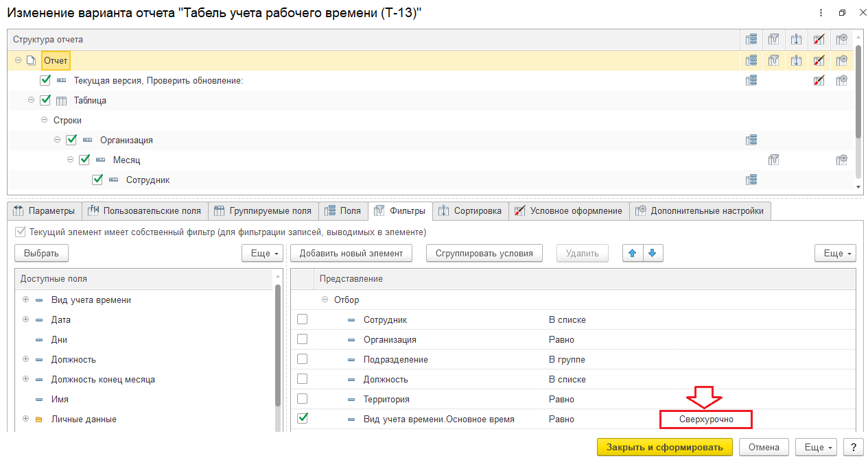868x462 pixels.
Task: Uncheck the Таблица checkbox in report structure
Action: tap(46, 100)
